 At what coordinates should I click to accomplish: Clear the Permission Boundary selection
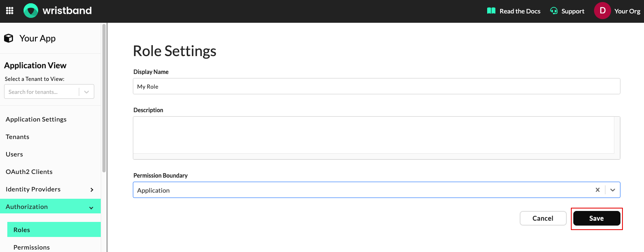pos(597,190)
